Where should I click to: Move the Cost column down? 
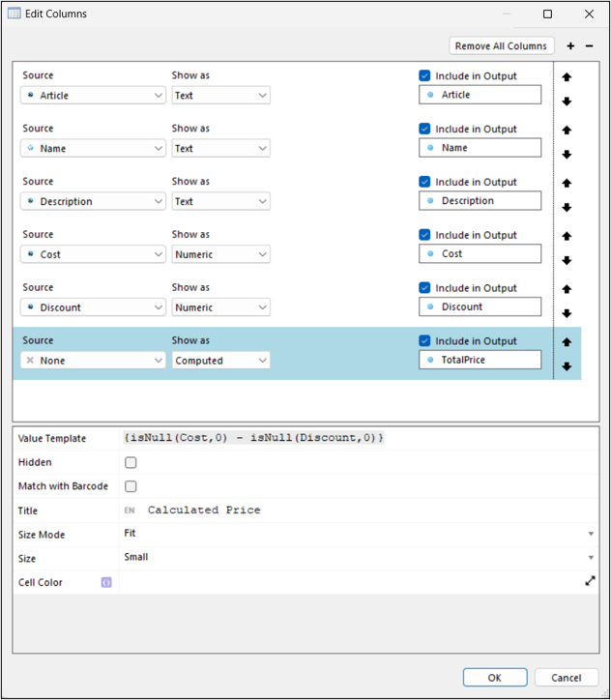[567, 260]
